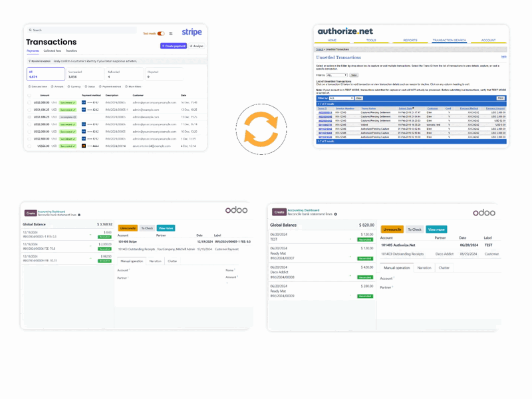
Task: Open the ACCOUNT menu in authorize.net
Action: tap(488, 40)
